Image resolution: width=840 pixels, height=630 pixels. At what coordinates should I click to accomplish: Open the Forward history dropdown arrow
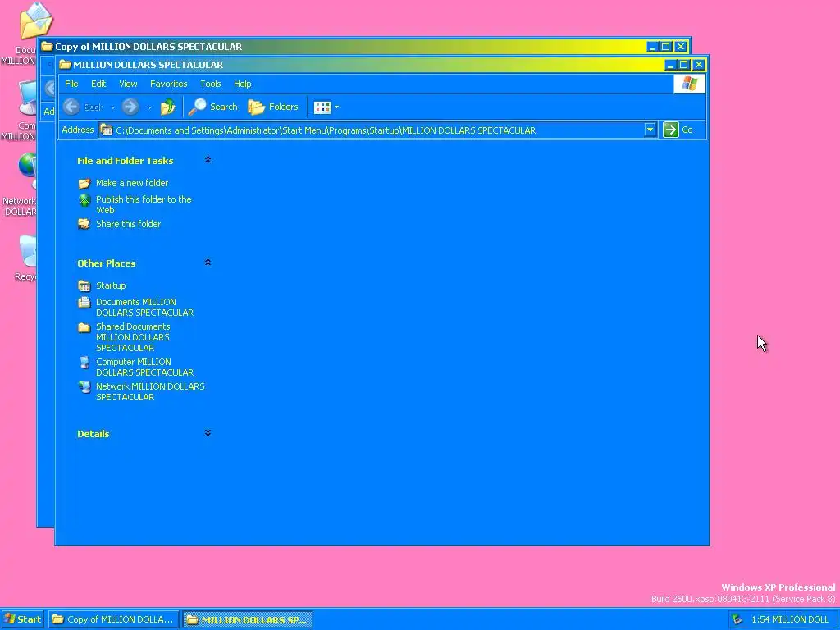[x=149, y=107]
